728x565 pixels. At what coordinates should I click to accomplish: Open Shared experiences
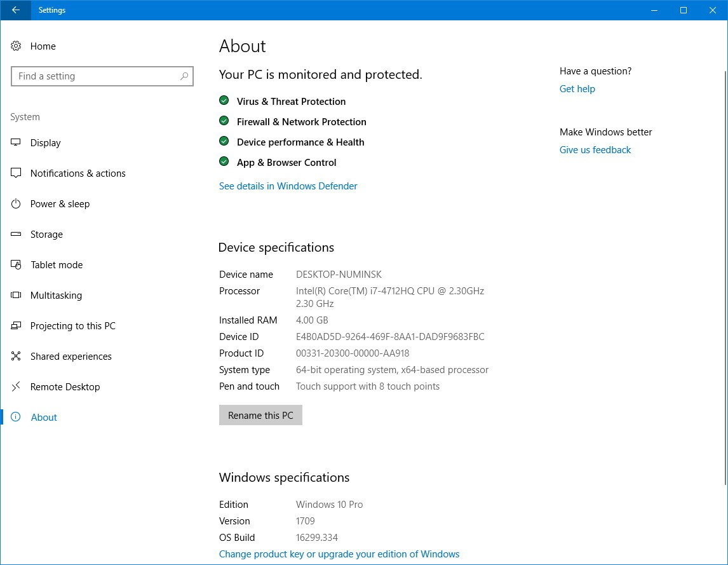pyautogui.click(x=71, y=357)
